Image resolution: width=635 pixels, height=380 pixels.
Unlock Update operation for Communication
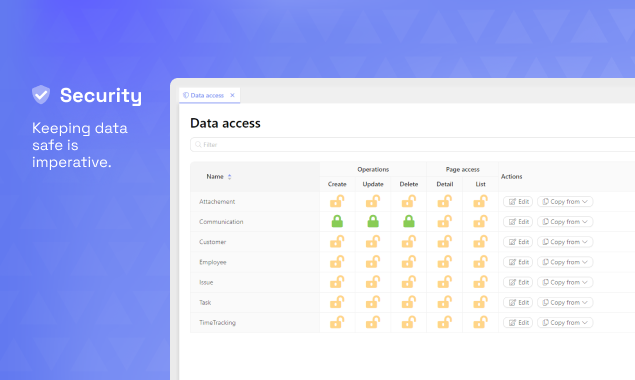(x=373, y=221)
